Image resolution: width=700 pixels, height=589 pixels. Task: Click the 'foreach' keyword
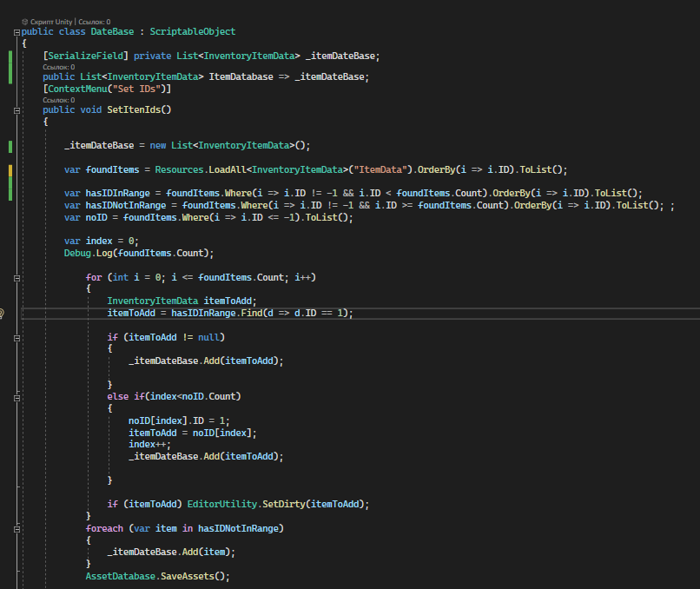pyautogui.click(x=104, y=528)
